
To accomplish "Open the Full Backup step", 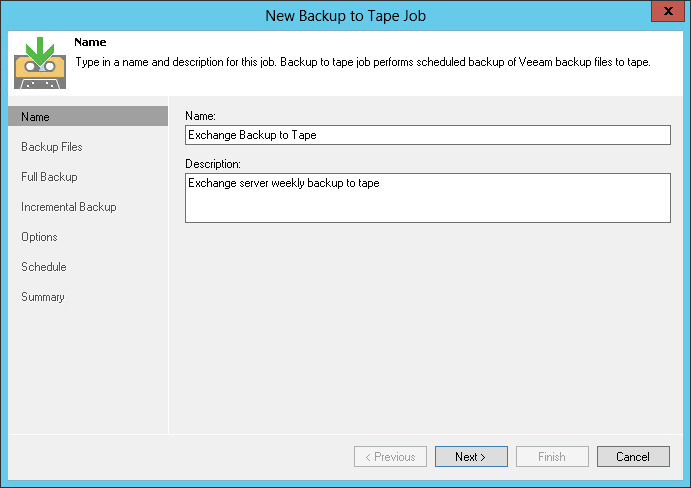I will (49, 177).
